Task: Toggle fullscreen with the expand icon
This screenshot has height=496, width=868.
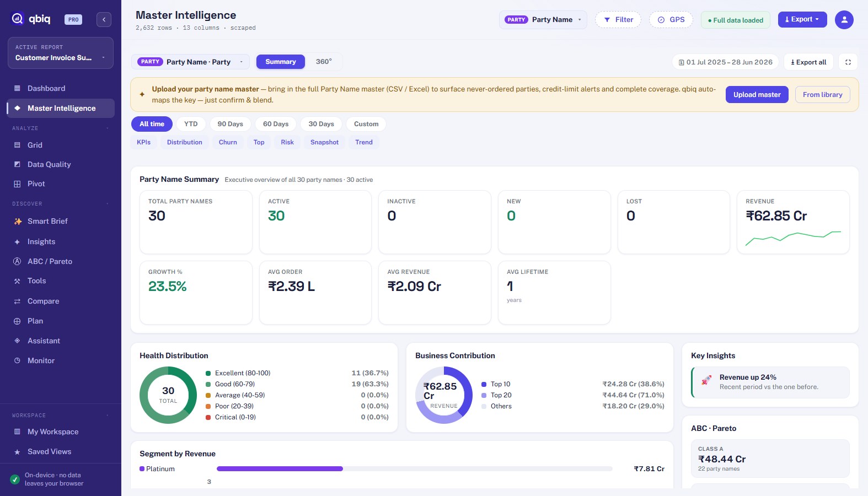Action: tap(848, 62)
